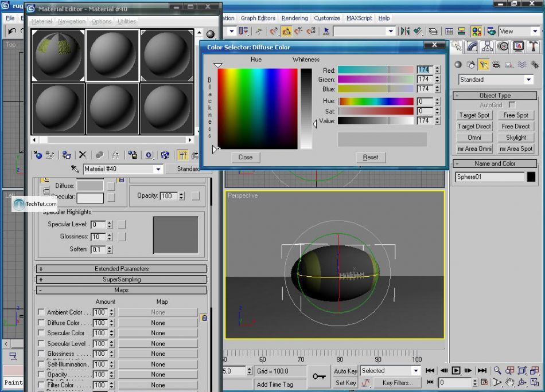Screen dimensions: 545x392
Task: Click the Arc Rotate viewport icon
Action: (x=522, y=383)
